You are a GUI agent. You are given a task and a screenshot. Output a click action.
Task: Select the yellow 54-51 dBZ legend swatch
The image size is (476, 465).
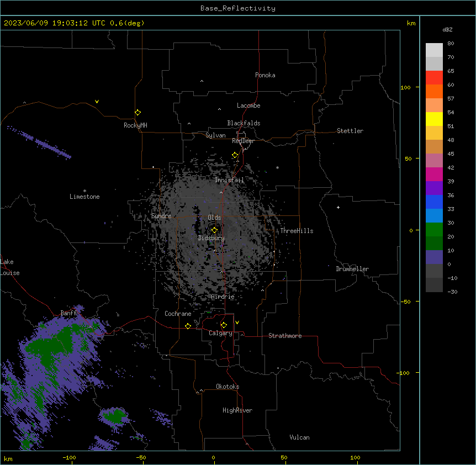click(434, 119)
